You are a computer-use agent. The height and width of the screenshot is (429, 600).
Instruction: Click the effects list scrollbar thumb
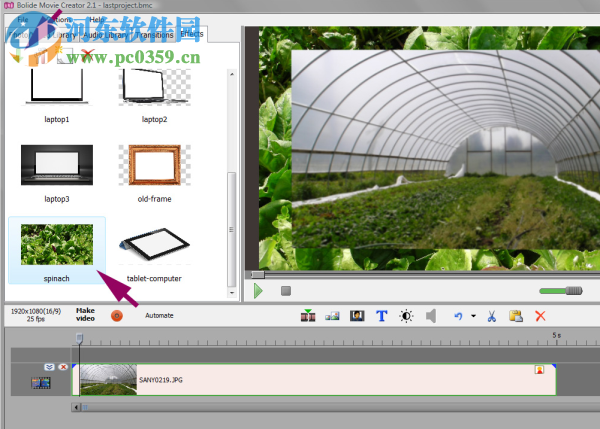pos(232,229)
